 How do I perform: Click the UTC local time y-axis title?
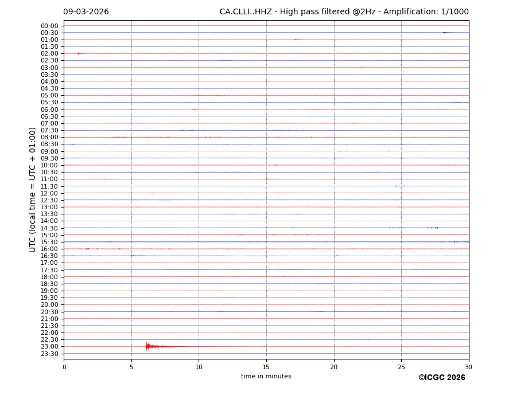[33, 189]
